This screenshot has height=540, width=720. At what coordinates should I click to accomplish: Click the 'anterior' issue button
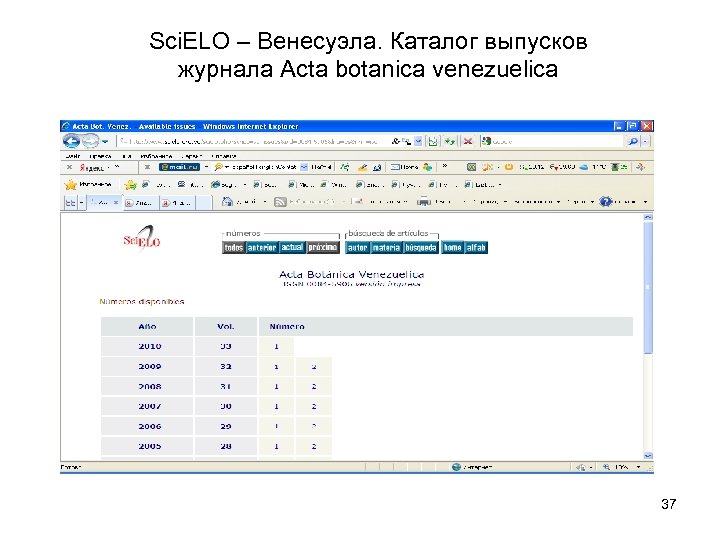click(x=262, y=248)
